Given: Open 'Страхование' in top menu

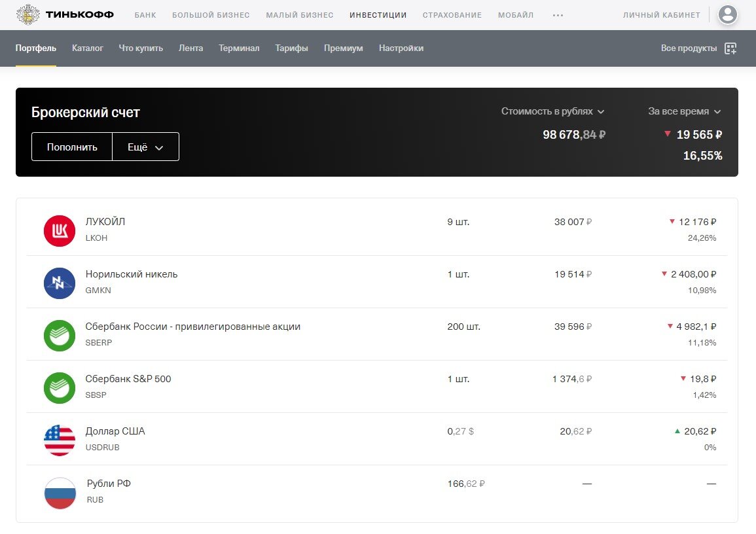Looking at the screenshot, I should [452, 16].
